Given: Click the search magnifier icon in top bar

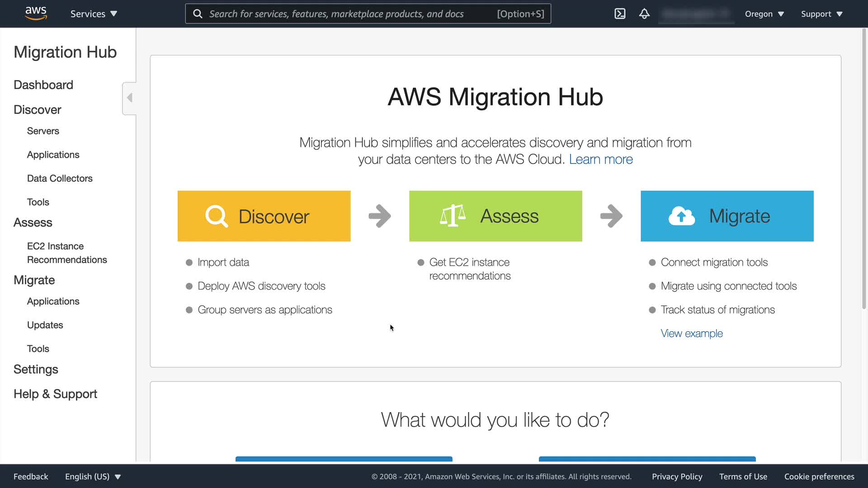Looking at the screenshot, I should tap(198, 14).
